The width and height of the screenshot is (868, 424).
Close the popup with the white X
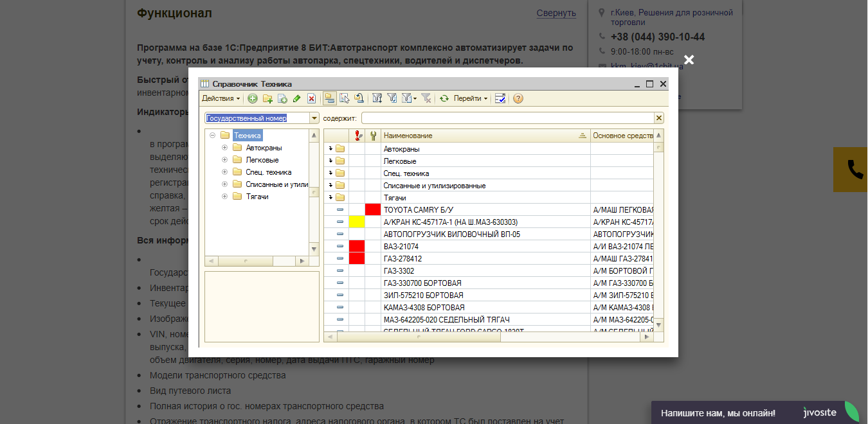point(689,60)
